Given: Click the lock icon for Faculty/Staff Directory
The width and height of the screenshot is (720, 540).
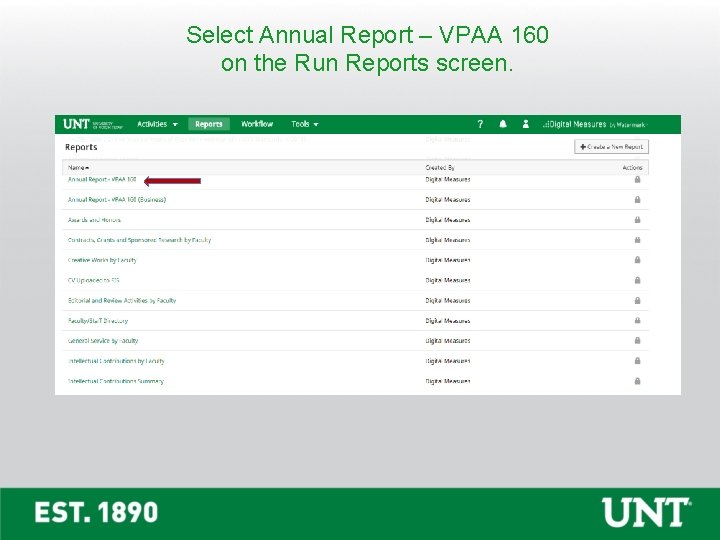Looking at the screenshot, I should click(637, 321).
